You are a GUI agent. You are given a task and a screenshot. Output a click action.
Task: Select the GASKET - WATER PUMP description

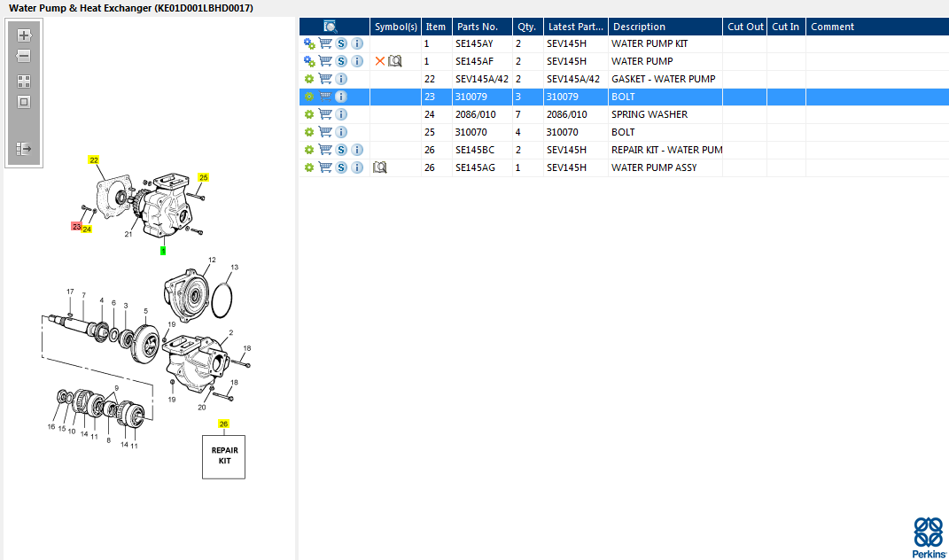(x=665, y=79)
